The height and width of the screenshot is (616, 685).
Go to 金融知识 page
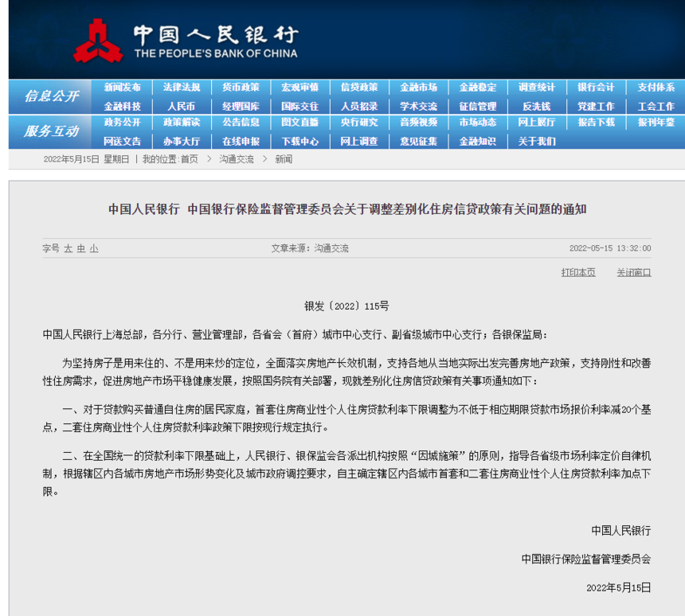477,142
